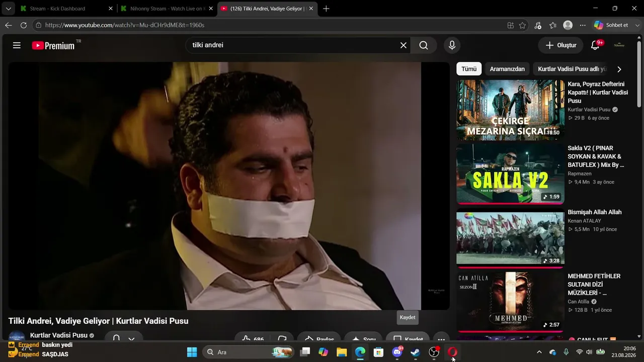Open OBS Studio from the taskbar
Viewport: 644px width, 362px height.
[x=434, y=352]
